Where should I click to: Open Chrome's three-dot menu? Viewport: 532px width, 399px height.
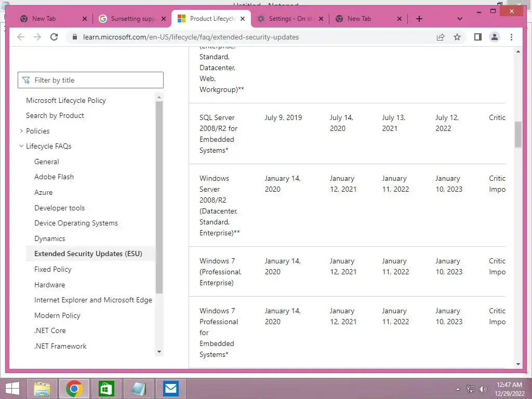(x=511, y=37)
